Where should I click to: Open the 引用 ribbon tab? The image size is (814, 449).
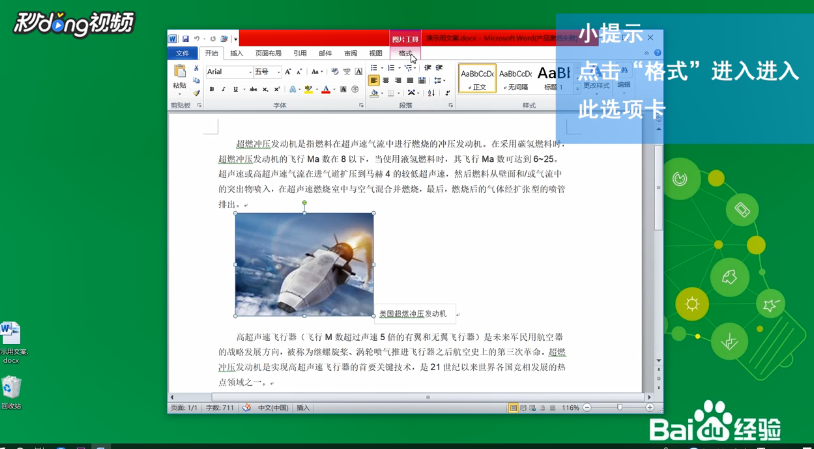coord(300,53)
